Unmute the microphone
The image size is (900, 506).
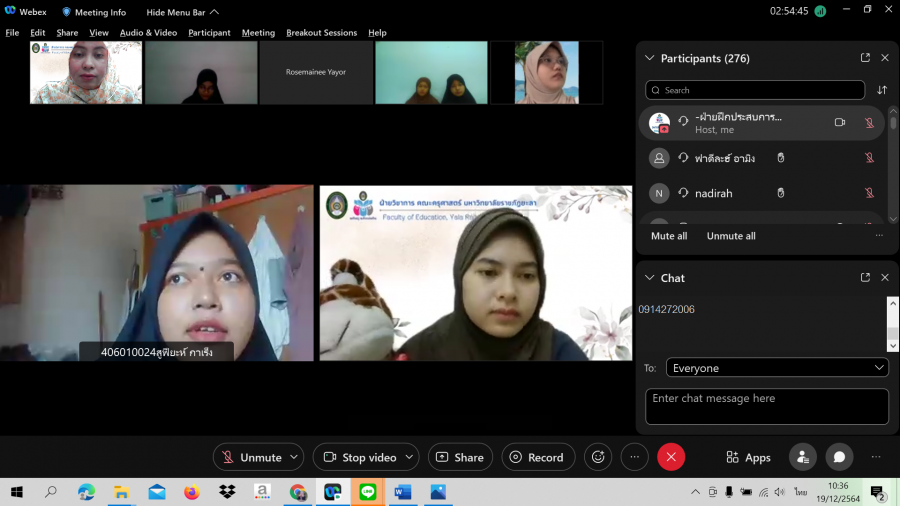pyautogui.click(x=251, y=457)
